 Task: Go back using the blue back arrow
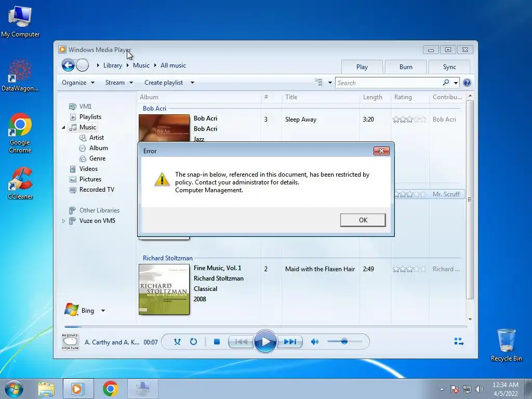68,65
